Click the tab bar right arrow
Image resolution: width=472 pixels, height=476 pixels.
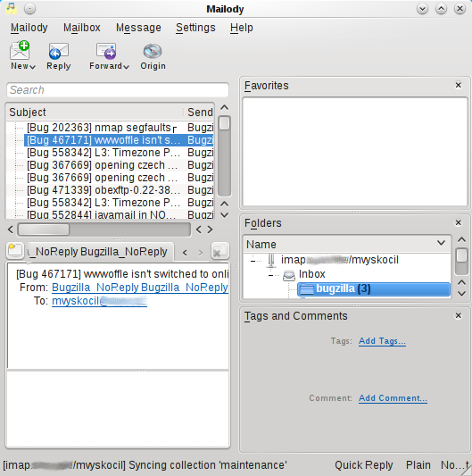(200, 253)
